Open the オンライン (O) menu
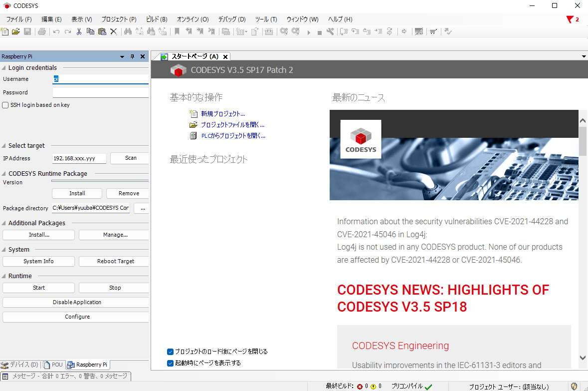 (x=193, y=19)
